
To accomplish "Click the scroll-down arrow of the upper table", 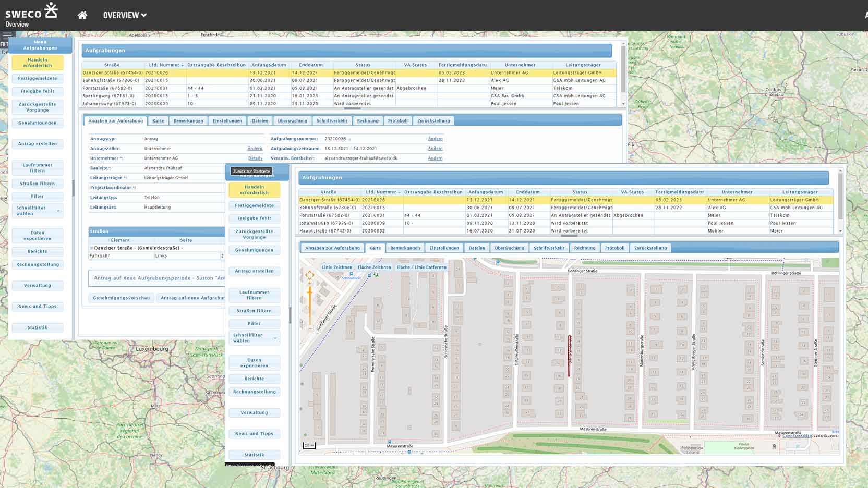I will tap(623, 104).
